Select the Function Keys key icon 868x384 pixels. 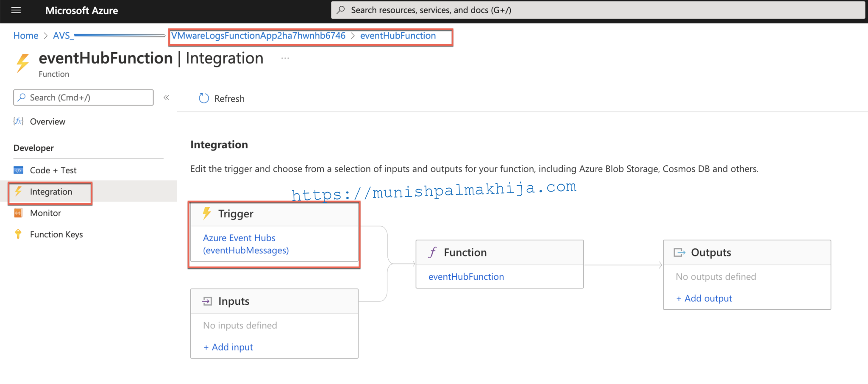coord(18,234)
